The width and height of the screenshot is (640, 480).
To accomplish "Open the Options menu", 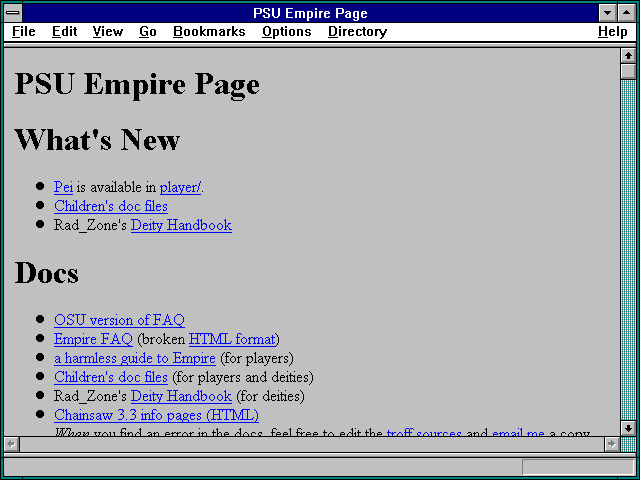I will click(x=287, y=31).
